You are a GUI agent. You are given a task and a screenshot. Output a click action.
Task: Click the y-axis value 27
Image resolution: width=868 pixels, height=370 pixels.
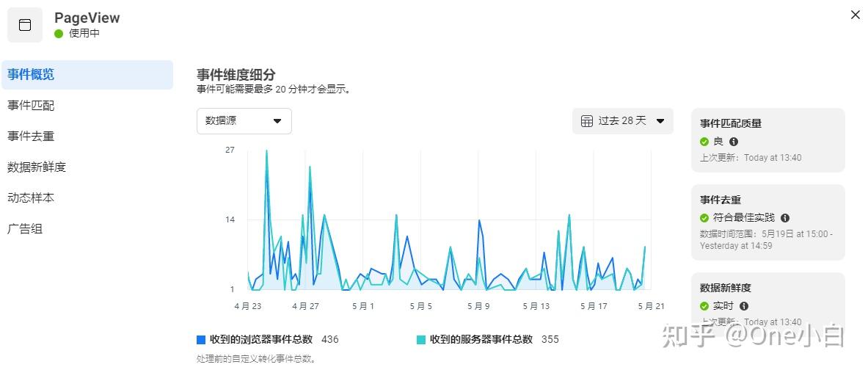230,150
